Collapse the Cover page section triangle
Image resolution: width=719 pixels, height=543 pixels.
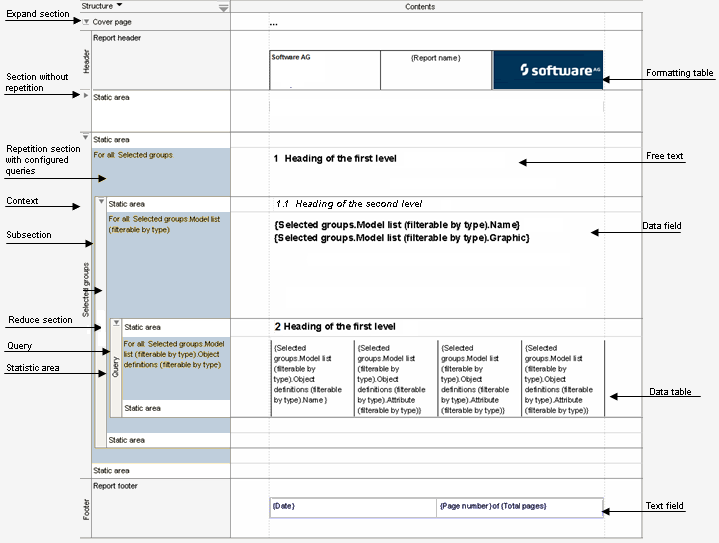86,22
